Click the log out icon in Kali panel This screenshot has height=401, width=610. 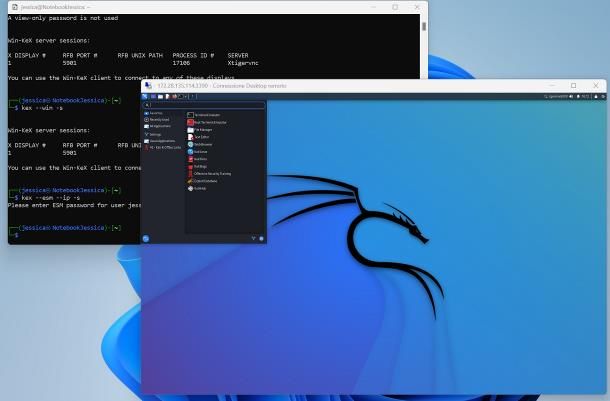603,96
